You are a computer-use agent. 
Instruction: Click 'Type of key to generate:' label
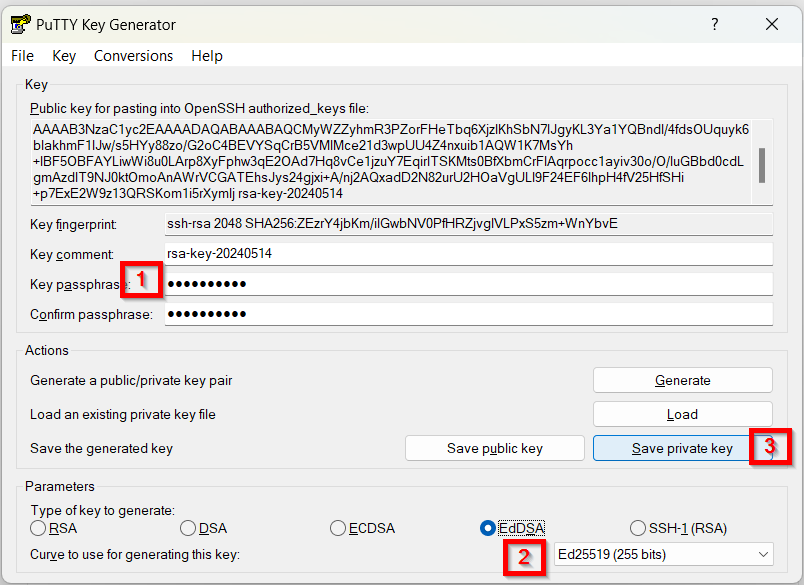(103, 511)
